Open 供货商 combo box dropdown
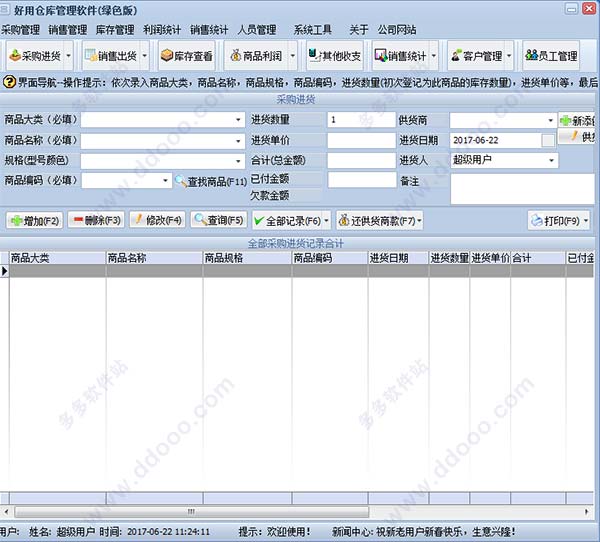This screenshot has width=600, height=542. 550,120
